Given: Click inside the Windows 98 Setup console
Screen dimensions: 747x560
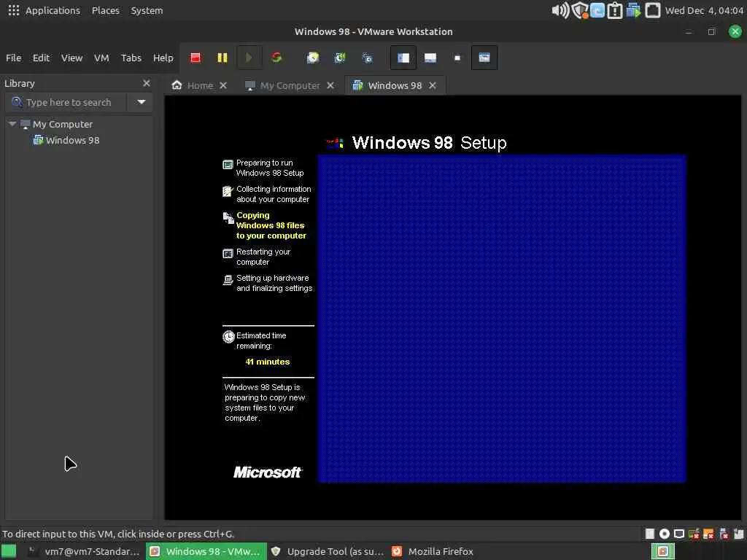Looking at the screenshot, I should 452,308.
